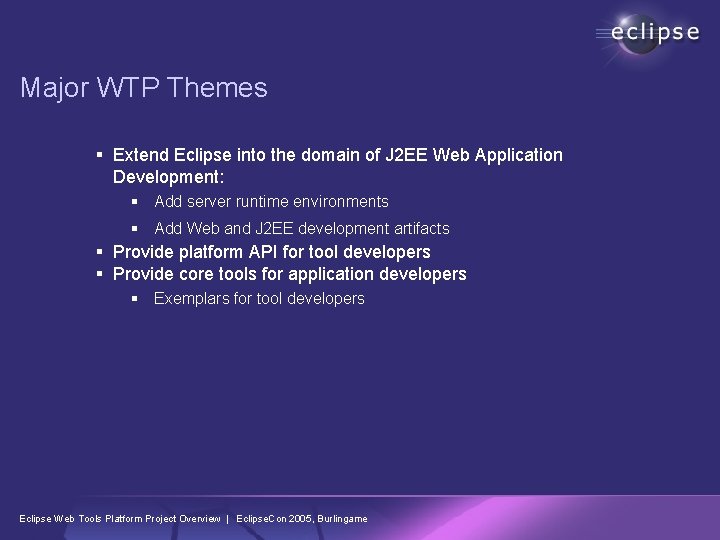Click 'Exemplars for tool developers' sub-bullet

point(259,298)
